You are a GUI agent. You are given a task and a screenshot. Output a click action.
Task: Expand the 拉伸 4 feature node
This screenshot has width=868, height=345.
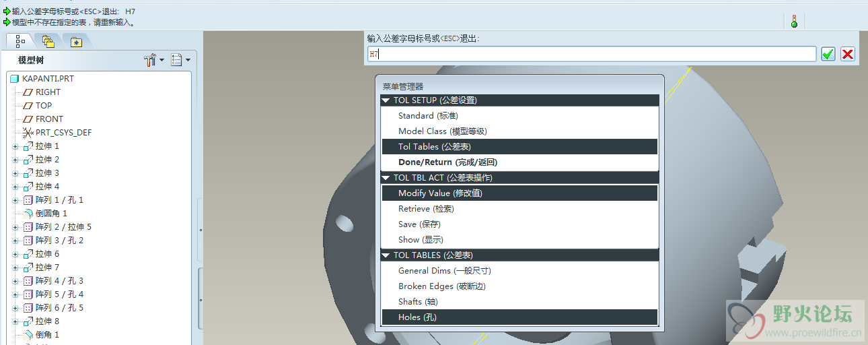15,187
